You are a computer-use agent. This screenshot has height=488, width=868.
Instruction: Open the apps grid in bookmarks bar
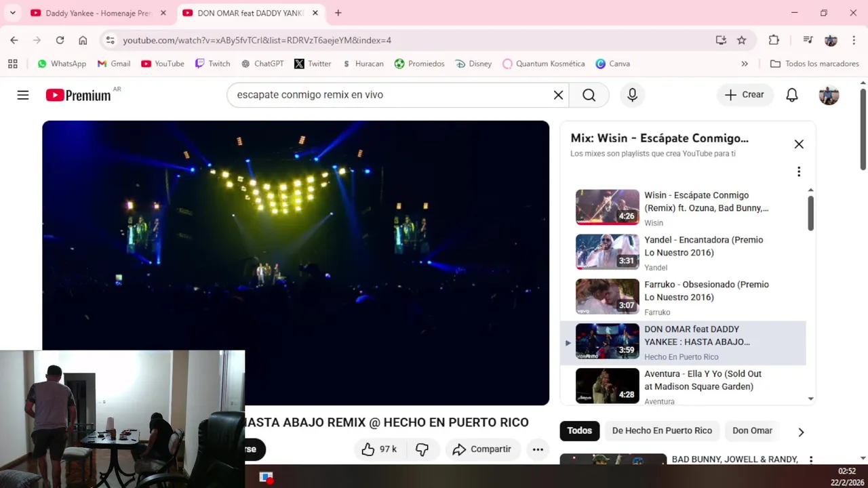coord(13,64)
